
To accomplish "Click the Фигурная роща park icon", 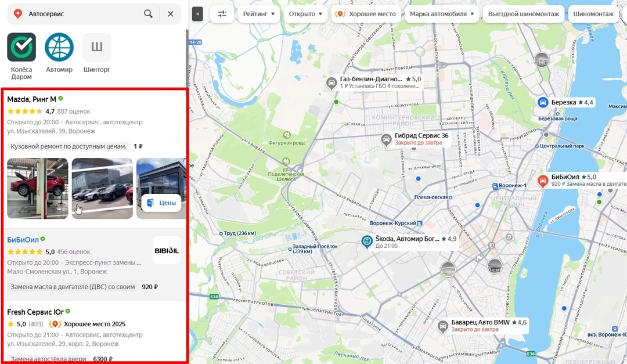I will pyautogui.click(x=287, y=135).
